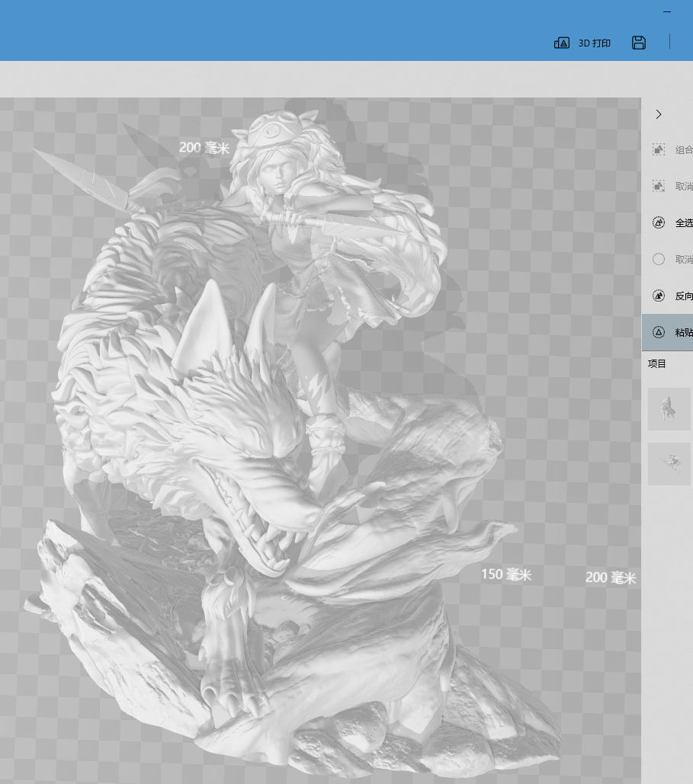
Task: Click the 150 毫米 dimension label
Action: (x=506, y=574)
